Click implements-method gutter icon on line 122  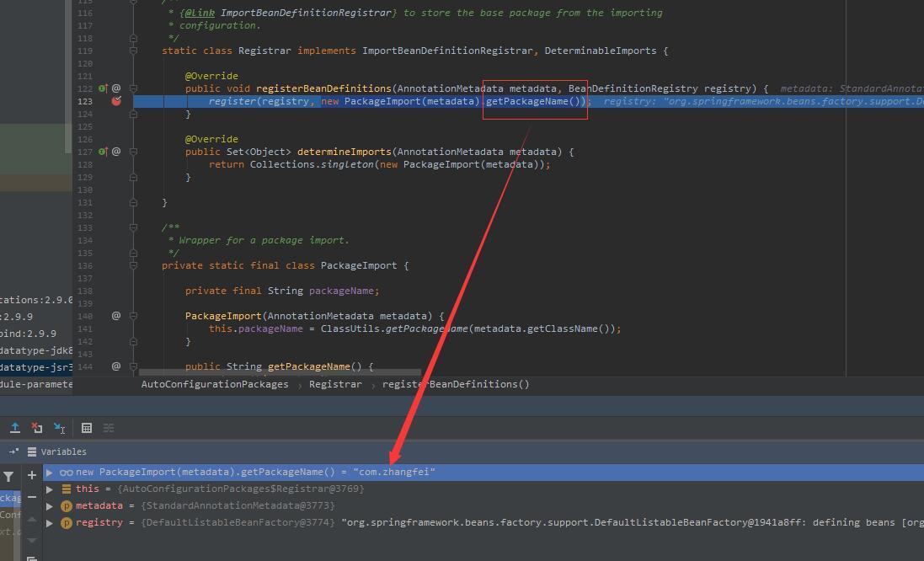point(103,88)
